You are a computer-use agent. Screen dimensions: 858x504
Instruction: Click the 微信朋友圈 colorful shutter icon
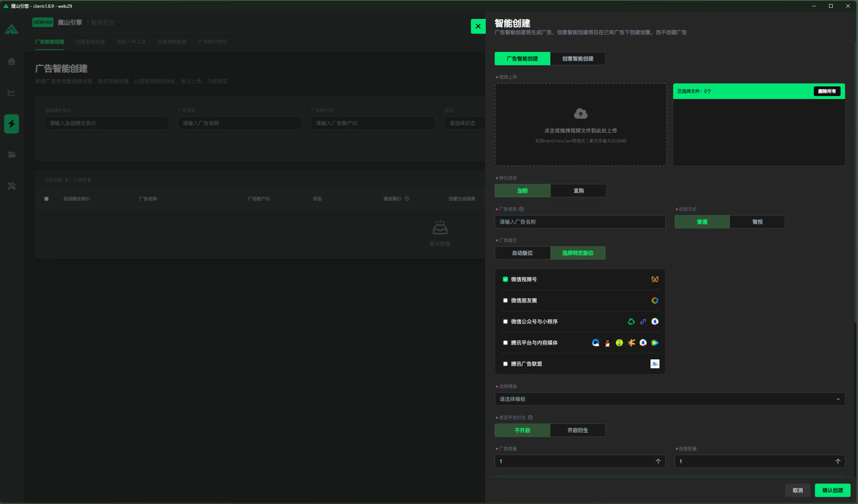click(x=655, y=301)
